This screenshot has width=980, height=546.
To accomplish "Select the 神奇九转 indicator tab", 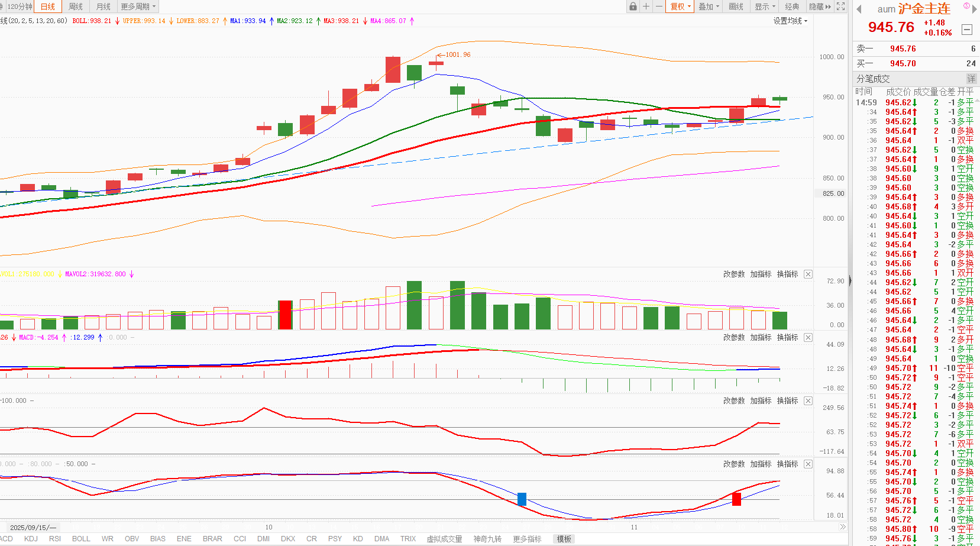I will tap(487, 539).
